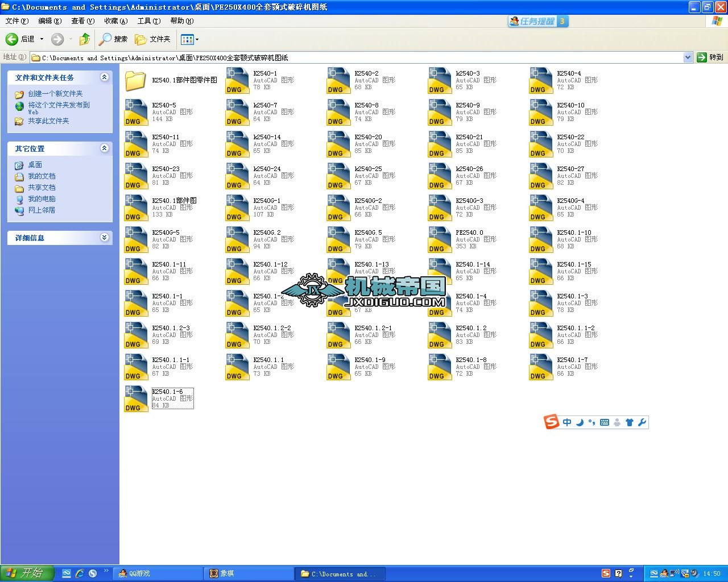This screenshot has height=582, width=728.
Task: Open the address bar dropdown arrow
Action: (688, 57)
